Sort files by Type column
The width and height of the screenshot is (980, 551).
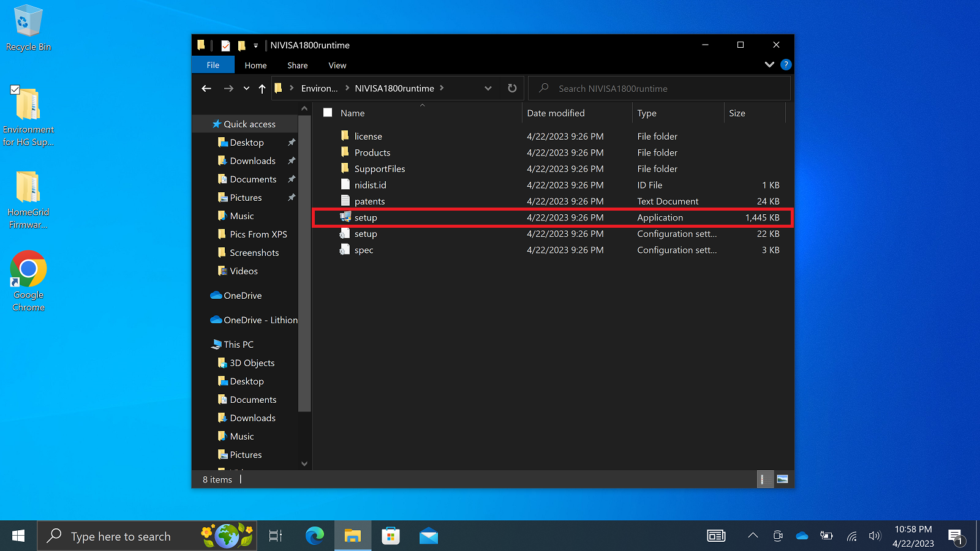tap(647, 113)
